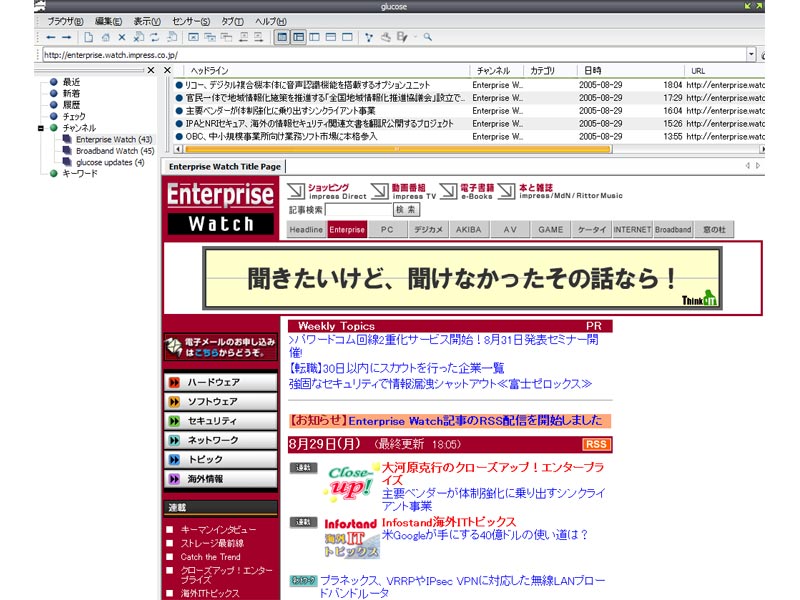
Task: Open the タブ menu
Action: tap(232, 21)
